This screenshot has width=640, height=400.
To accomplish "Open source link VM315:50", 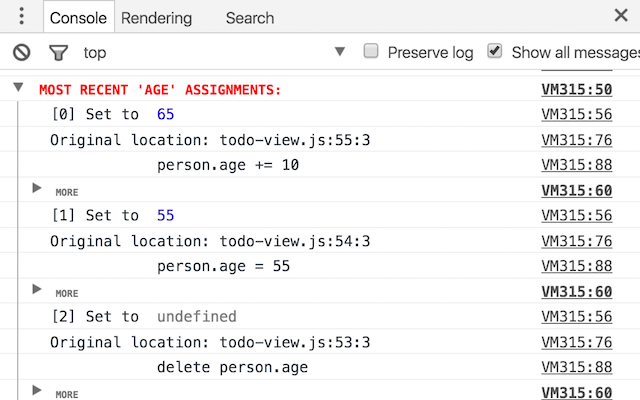I will (x=577, y=89).
